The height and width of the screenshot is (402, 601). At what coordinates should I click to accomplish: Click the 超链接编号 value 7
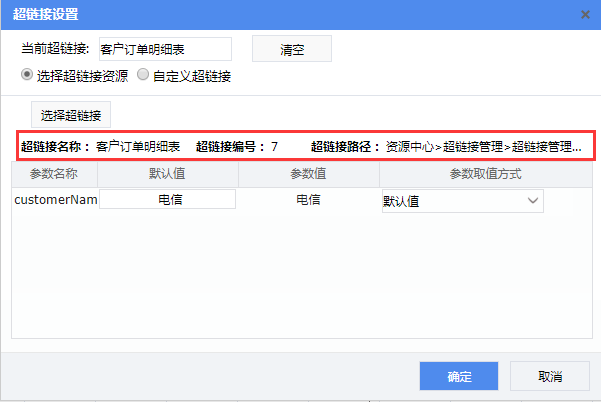pos(274,146)
